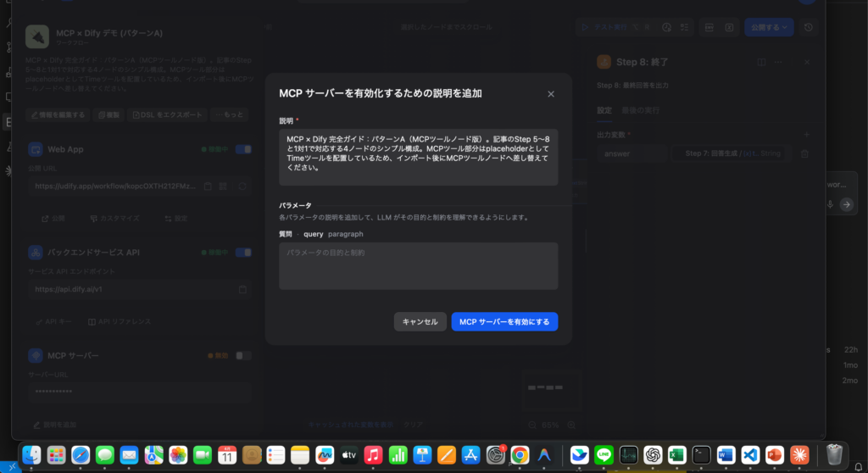Switch to the 最後の実行 tab
This screenshot has width=868, height=473.
point(641,110)
